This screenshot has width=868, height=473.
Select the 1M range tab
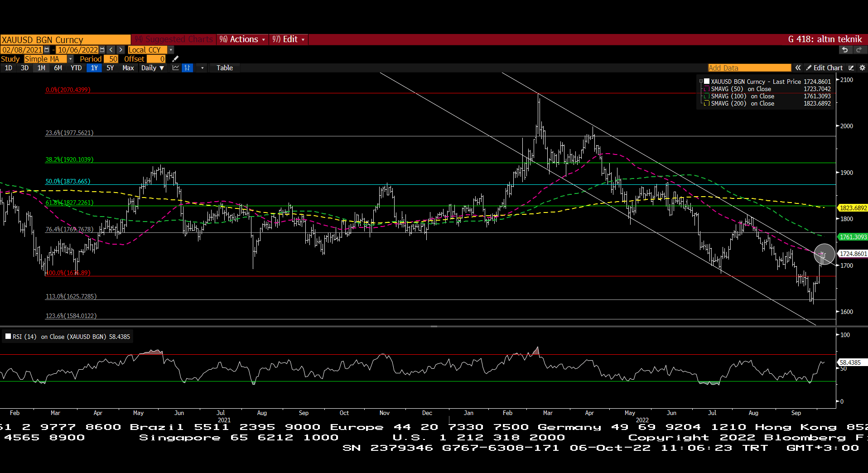pyautogui.click(x=41, y=68)
